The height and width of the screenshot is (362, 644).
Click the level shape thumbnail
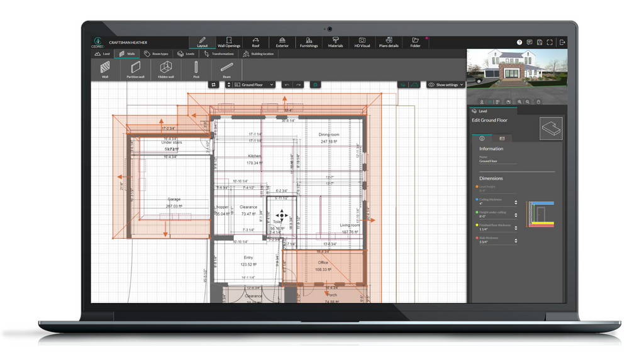click(x=551, y=128)
